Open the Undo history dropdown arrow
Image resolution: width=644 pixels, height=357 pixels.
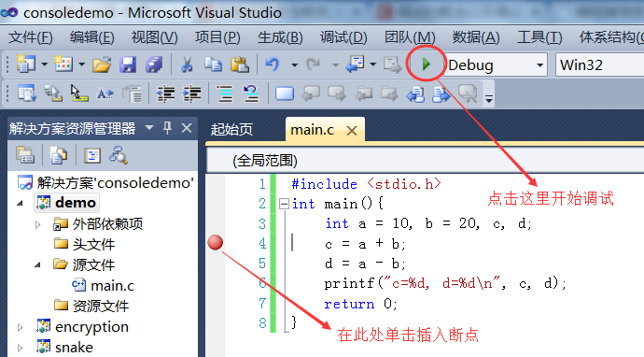click(x=295, y=65)
